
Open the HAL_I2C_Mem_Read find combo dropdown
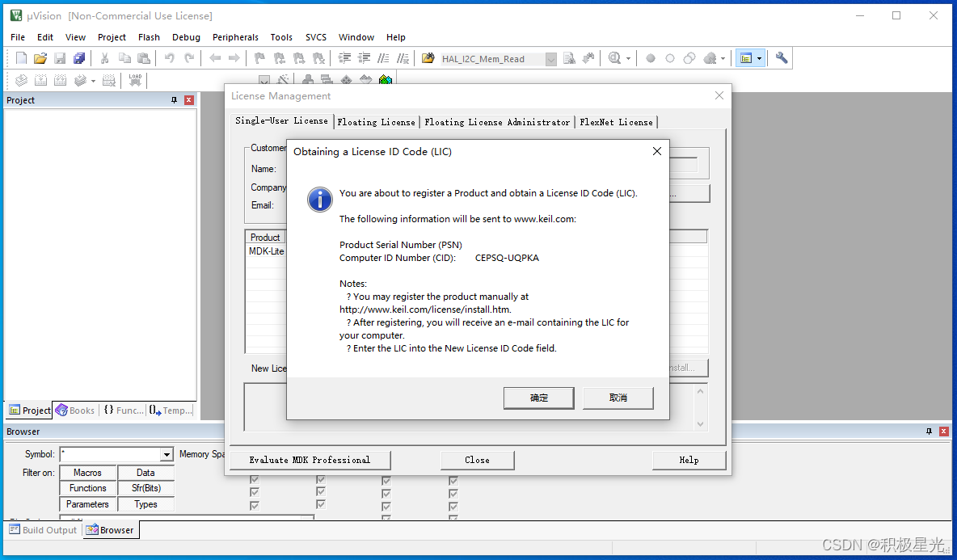point(550,59)
